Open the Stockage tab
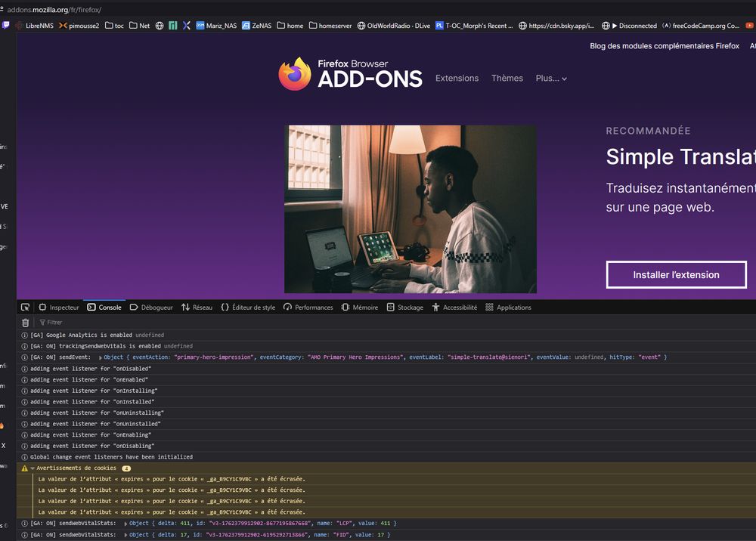 tap(405, 308)
